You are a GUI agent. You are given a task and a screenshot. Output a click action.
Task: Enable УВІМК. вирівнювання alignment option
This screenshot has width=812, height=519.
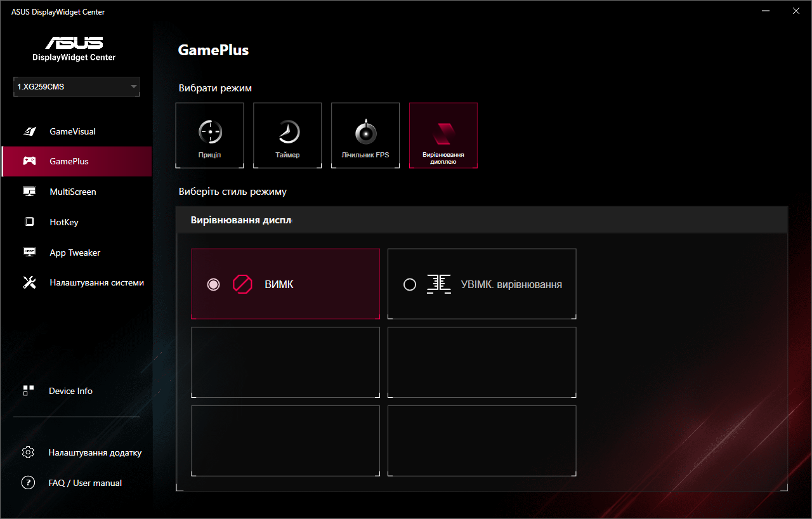[409, 284]
